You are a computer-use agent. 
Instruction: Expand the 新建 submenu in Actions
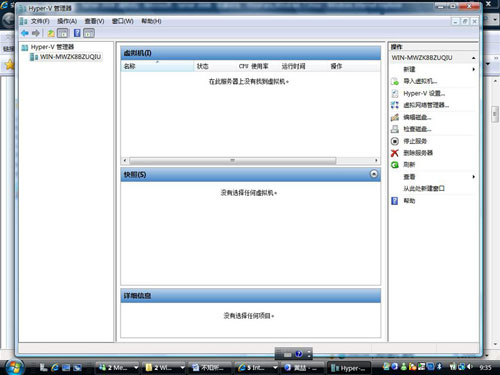pos(473,69)
